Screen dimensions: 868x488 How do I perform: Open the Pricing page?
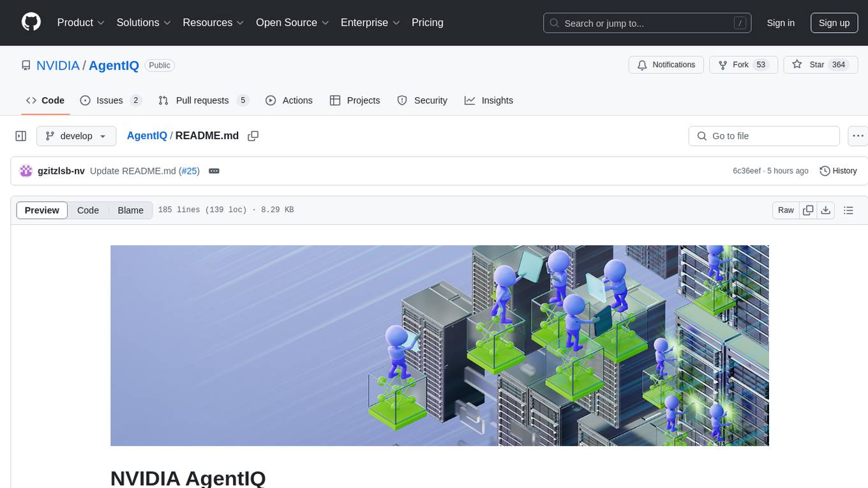click(x=428, y=22)
